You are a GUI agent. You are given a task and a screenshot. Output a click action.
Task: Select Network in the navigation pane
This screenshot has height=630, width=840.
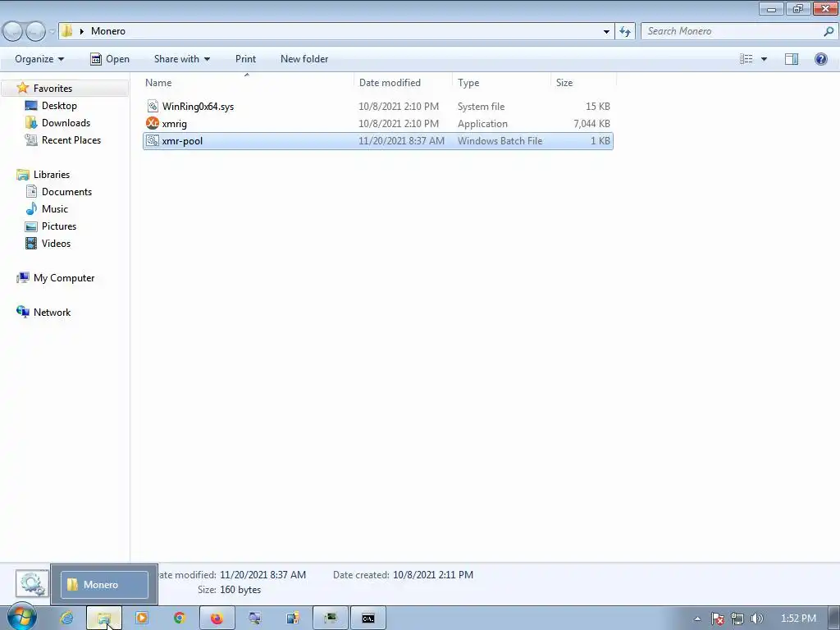tap(52, 312)
